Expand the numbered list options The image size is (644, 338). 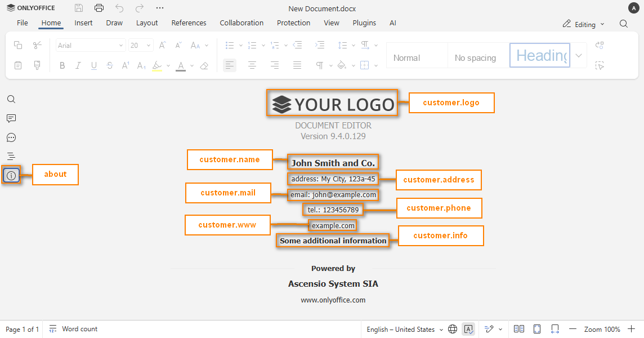pos(263,45)
